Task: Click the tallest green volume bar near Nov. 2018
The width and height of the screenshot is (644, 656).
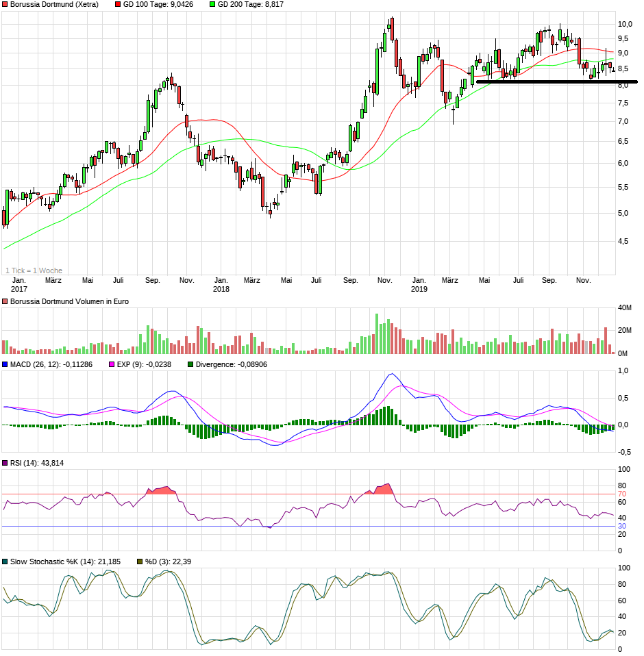Action: [x=377, y=334]
